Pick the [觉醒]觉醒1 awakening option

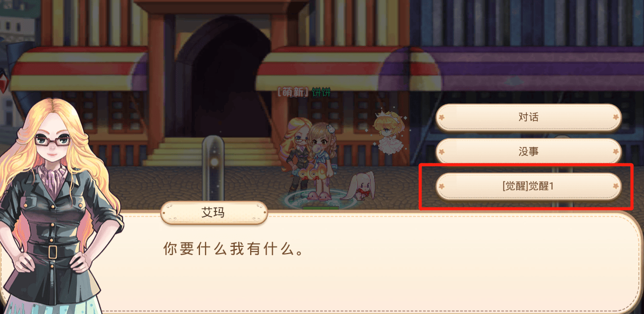click(x=528, y=186)
